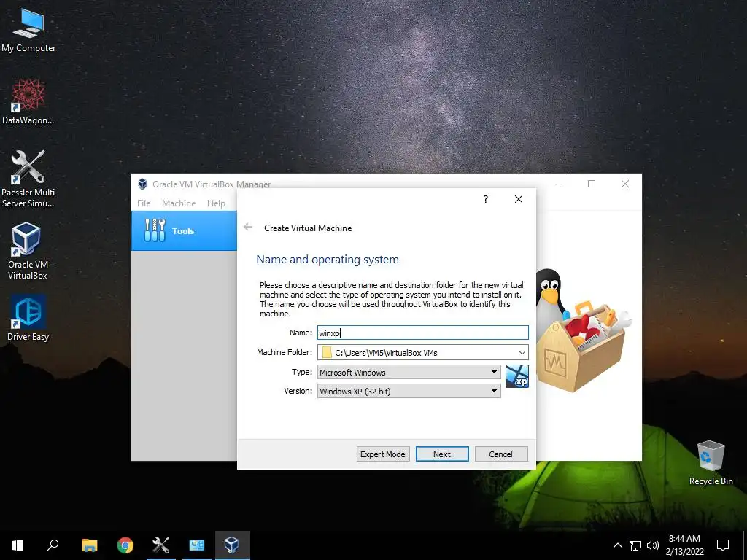Open the Windows Start menu

pos(18,545)
